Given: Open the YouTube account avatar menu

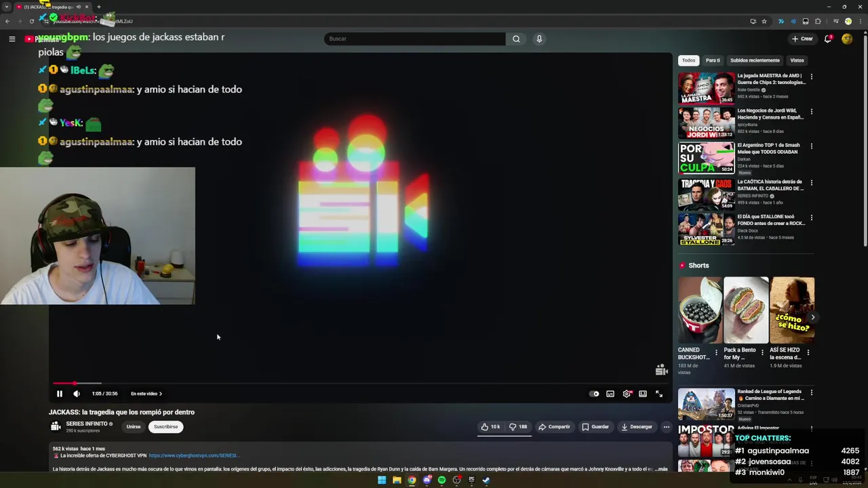Looking at the screenshot, I should 847,39.
